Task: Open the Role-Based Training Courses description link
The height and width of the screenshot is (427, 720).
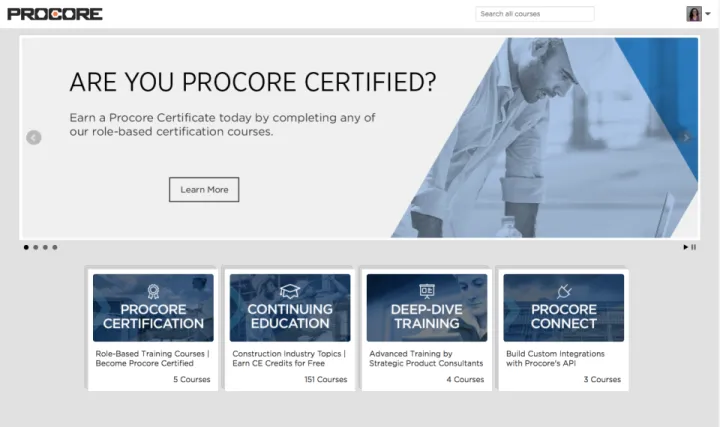Action: pos(152,358)
